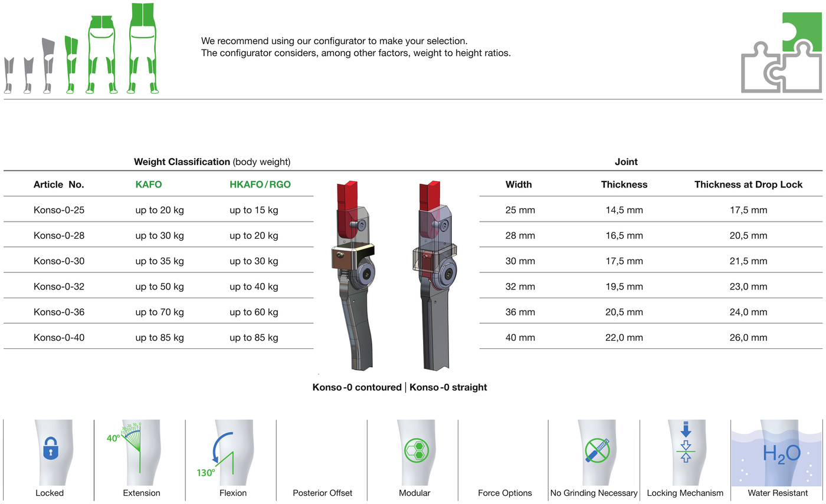Click the "19,5 mm" thickness value

624,286
